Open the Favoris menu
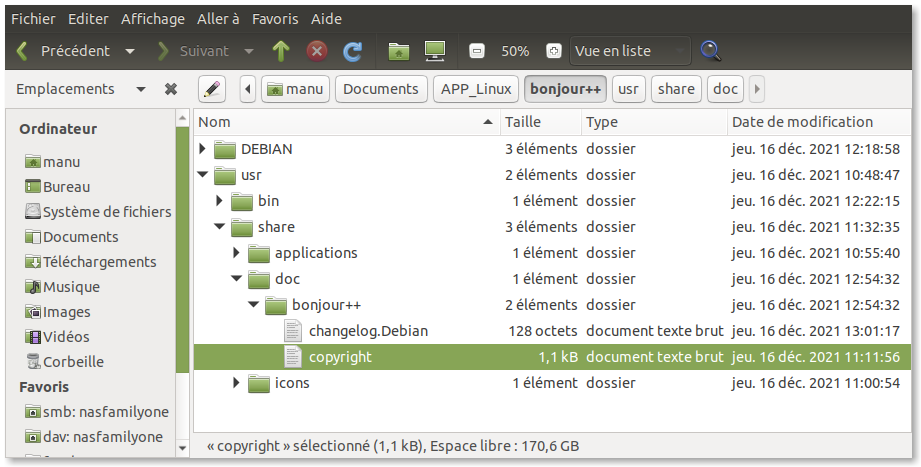 tap(275, 19)
